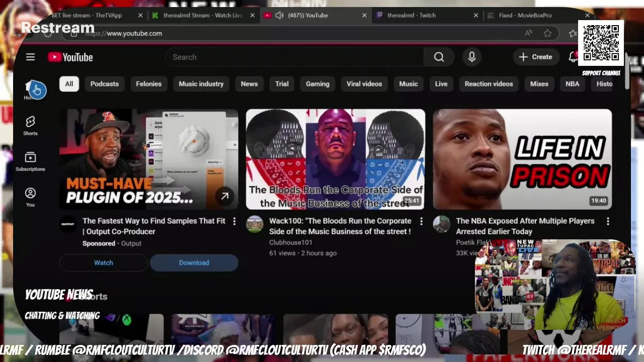Select the Podcasts filter chip
The height and width of the screenshot is (362, 644).
click(x=105, y=84)
